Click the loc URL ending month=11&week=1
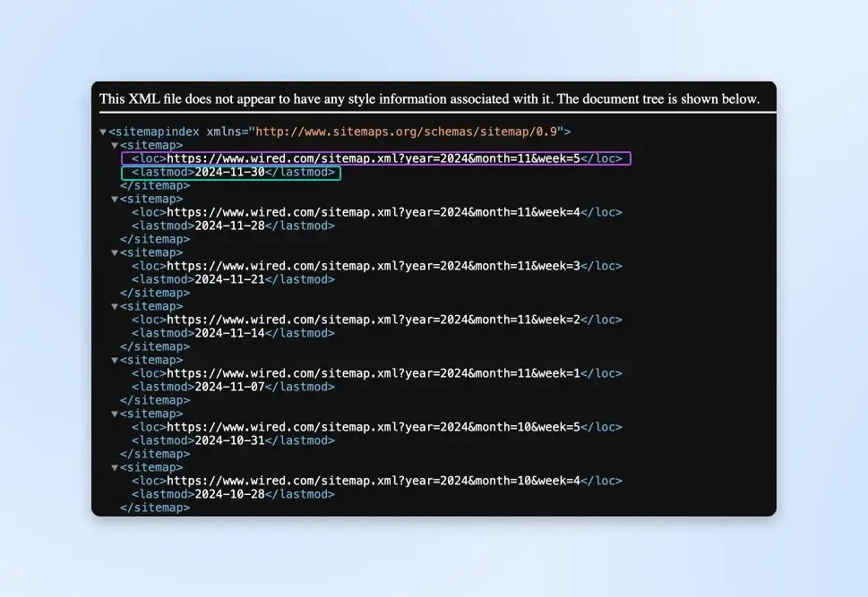The width and height of the screenshot is (868, 597). (x=374, y=373)
